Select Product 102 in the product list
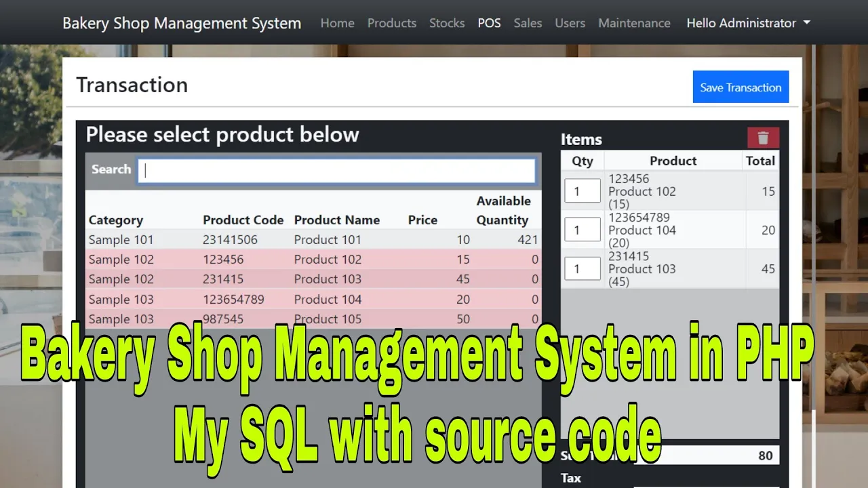Image resolution: width=868 pixels, height=488 pixels. pyautogui.click(x=313, y=259)
